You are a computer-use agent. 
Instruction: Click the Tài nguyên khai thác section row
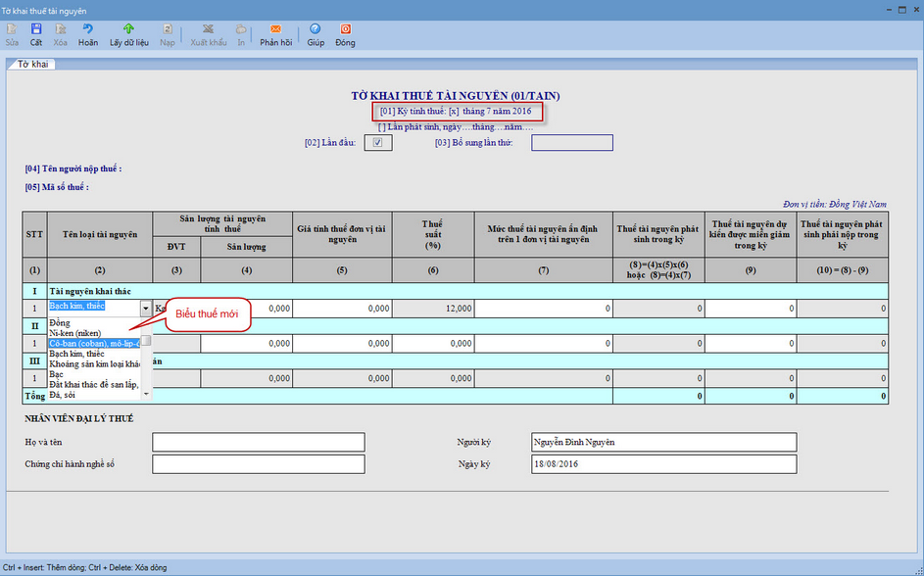455,291
